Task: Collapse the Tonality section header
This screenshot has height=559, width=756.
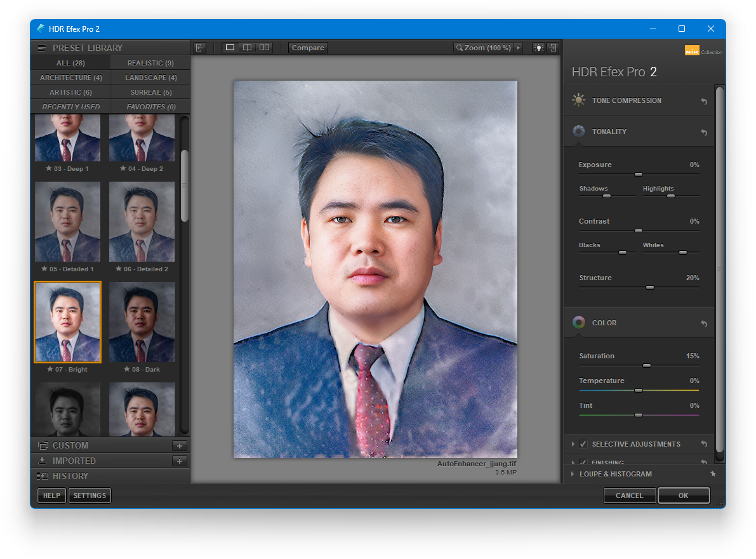Action: 639,131
